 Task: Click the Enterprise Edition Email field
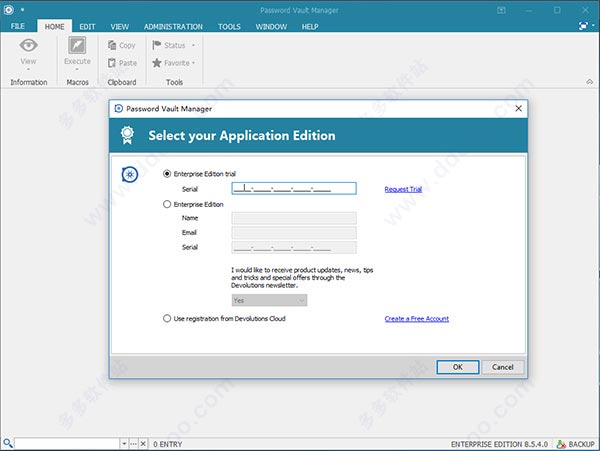coord(294,233)
